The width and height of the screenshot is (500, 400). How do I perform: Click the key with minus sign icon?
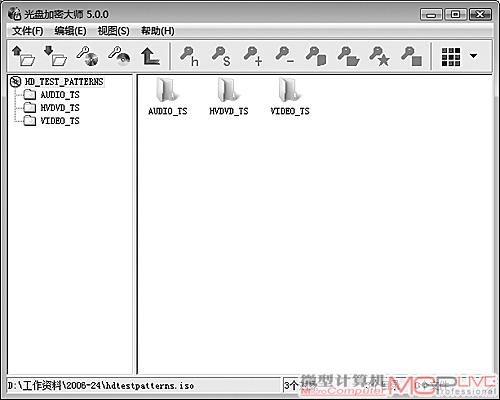coord(284,56)
